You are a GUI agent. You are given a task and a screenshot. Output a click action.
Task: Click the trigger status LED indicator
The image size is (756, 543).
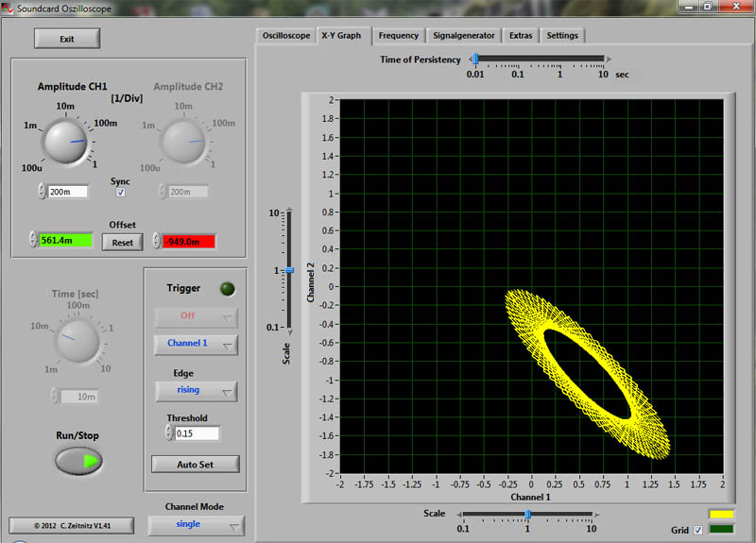point(227,289)
